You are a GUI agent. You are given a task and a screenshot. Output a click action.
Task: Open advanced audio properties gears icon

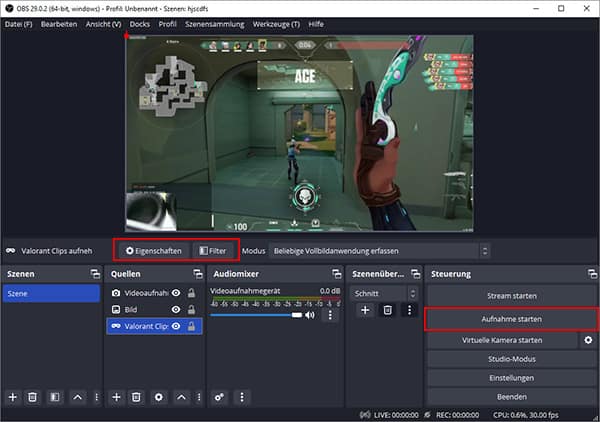(x=219, y=397)
